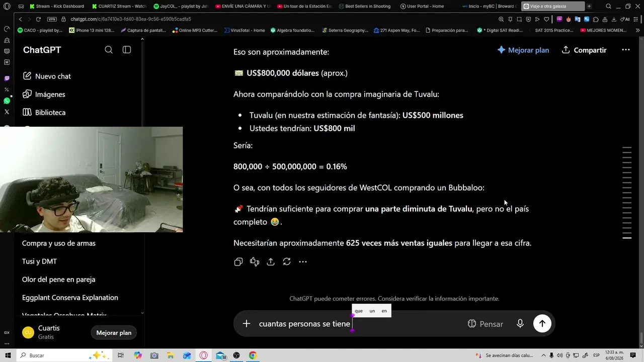Open the conversation options three-dot menu
Viewport: 644px width, 362px height.
[626, 50]
